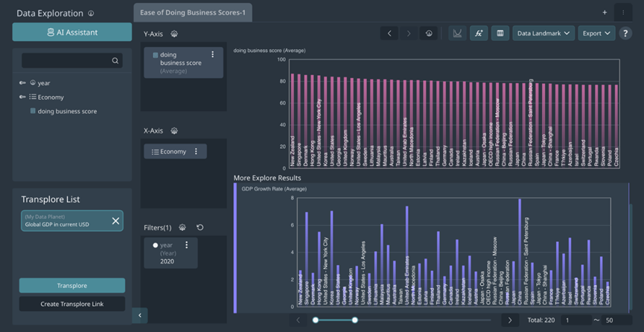Click the help question mark icon

click(625, 33)
